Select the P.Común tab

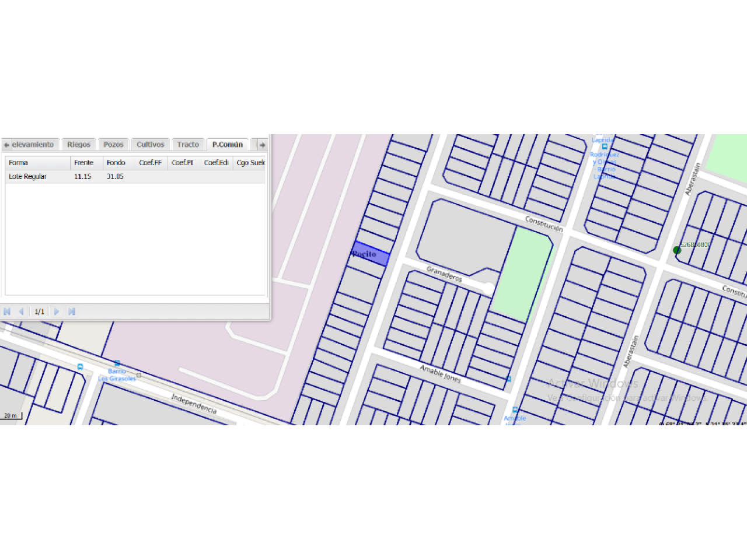227,145
